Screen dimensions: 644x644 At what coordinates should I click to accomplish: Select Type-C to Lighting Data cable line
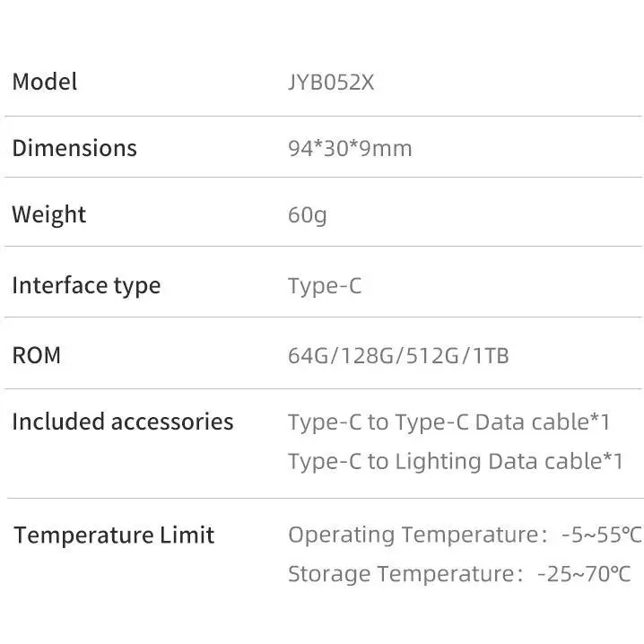pos(455,461)
